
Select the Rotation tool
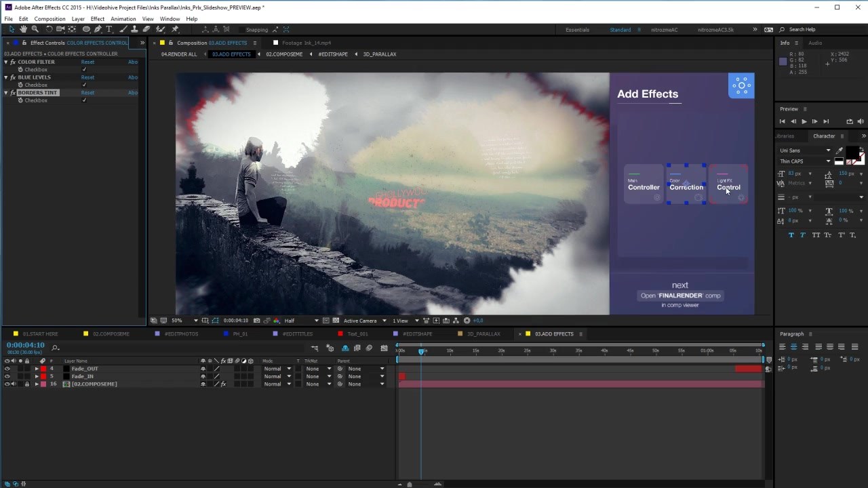click(x=49, y=29)
